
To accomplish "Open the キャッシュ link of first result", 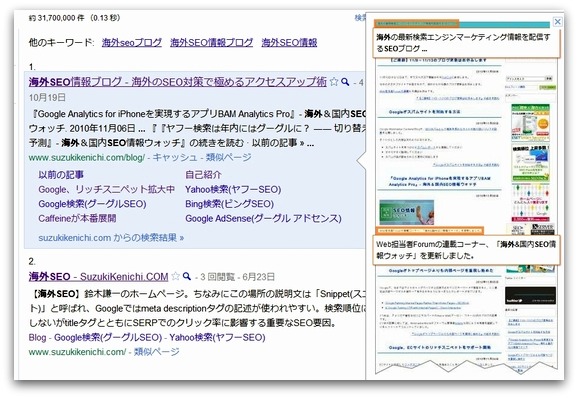I will [x=175, y=157].
